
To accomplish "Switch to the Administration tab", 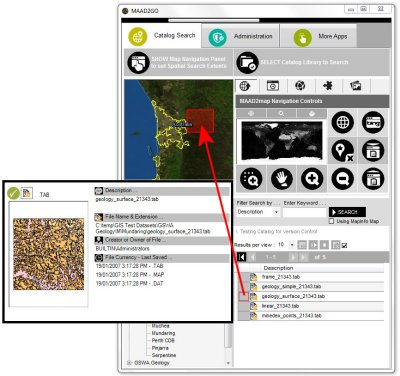I will point(241,36).
